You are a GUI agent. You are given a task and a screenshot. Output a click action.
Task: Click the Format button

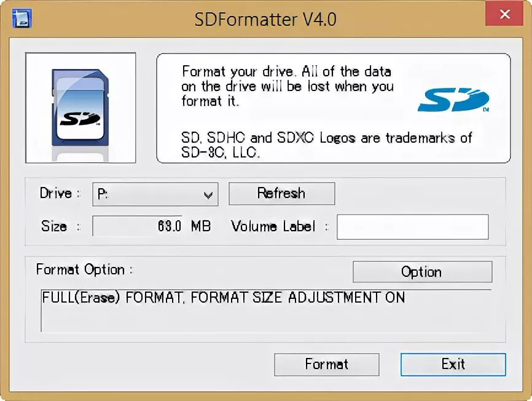coord(327,364)
